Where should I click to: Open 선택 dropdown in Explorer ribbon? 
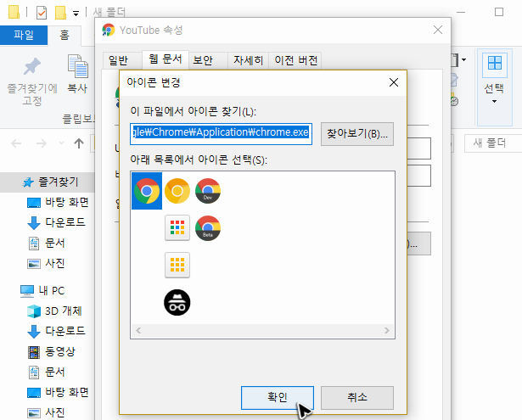pyautogui.click(x=494, y=87)
